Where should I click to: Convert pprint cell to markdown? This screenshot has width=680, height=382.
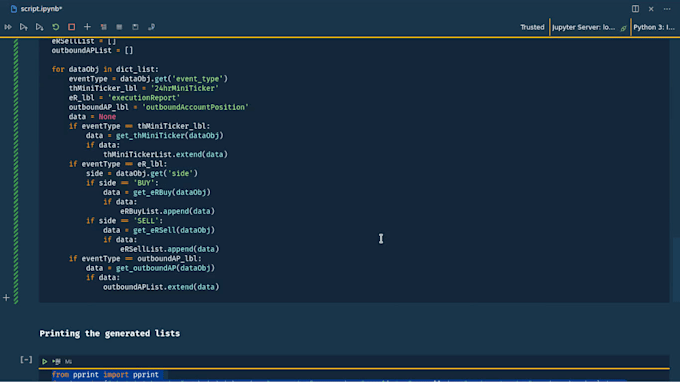click(69, 361)
